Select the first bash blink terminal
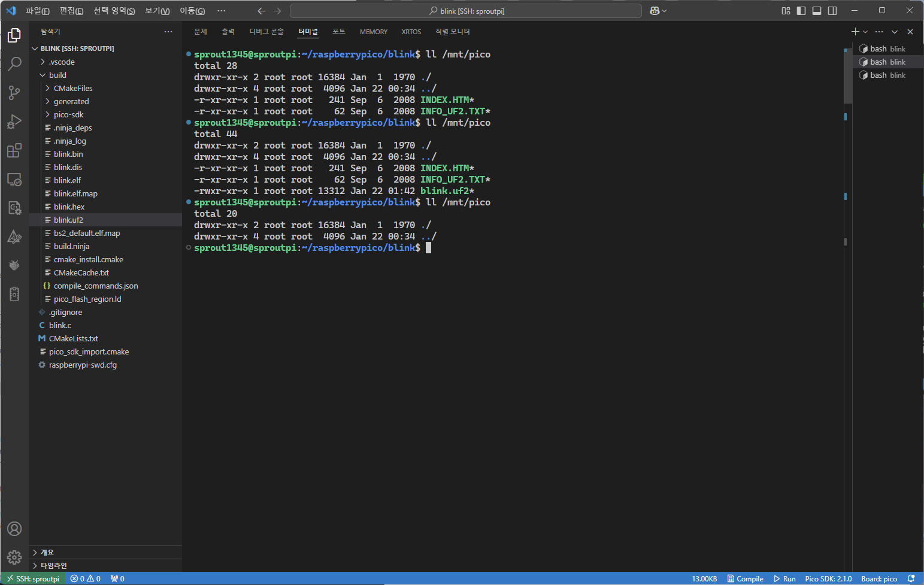924x585 pixels. (x=888, y=49)
